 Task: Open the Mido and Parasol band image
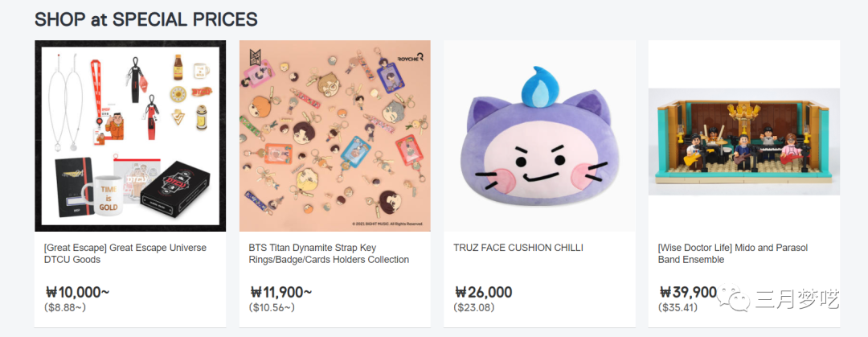744,136
